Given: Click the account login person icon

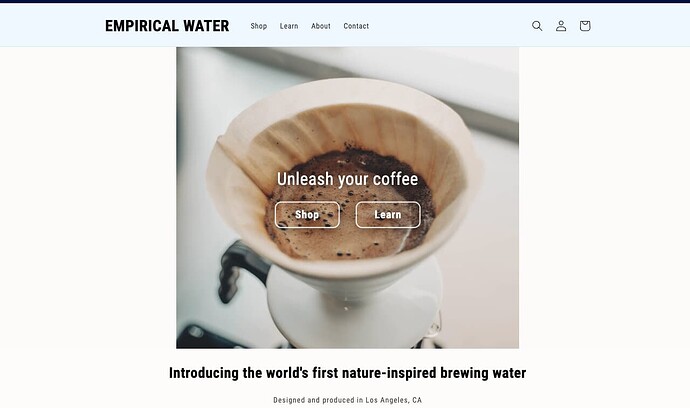Looking at the screenshot, I should (561, 26).
